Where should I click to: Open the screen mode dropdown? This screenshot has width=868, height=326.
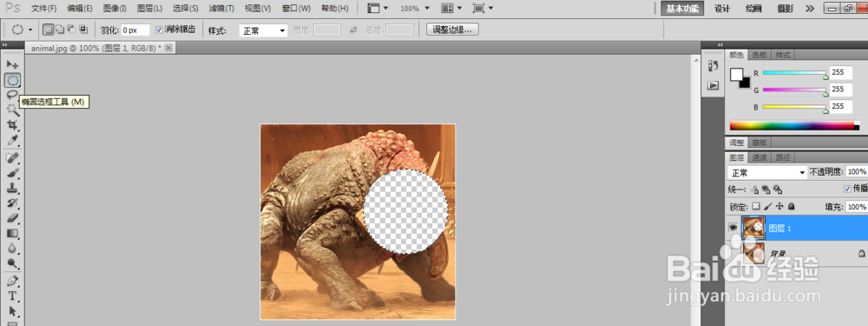coord(483,9)
